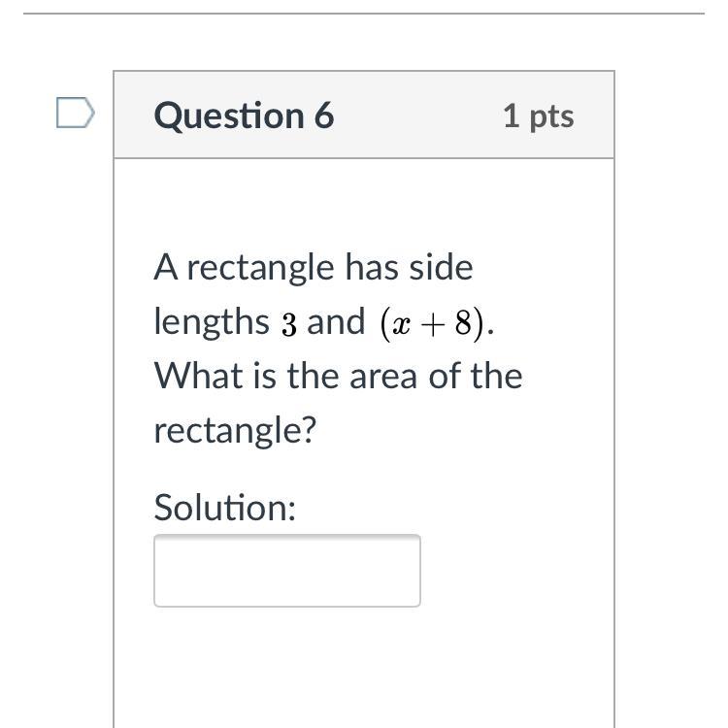Image resolution: width=728 pixels, height=728 pixels.
Task: Click the (x + 8) math expression
Action: [x=433, y=322]
